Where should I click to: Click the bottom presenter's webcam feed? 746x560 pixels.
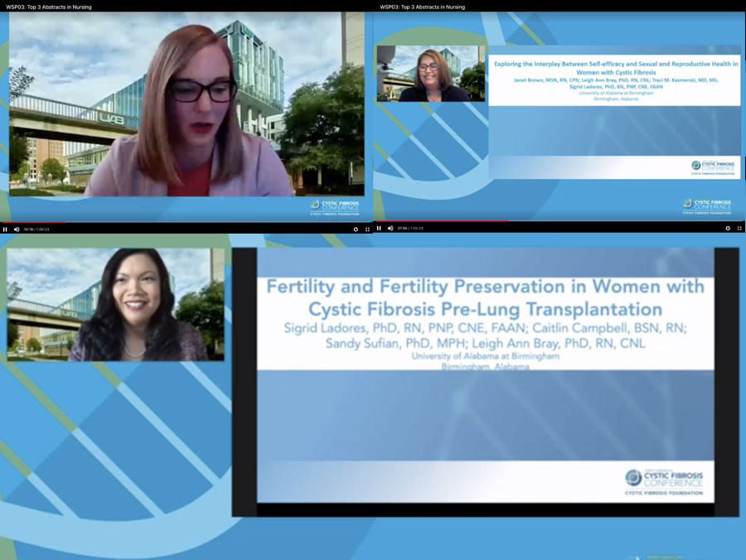pos(115,305)
